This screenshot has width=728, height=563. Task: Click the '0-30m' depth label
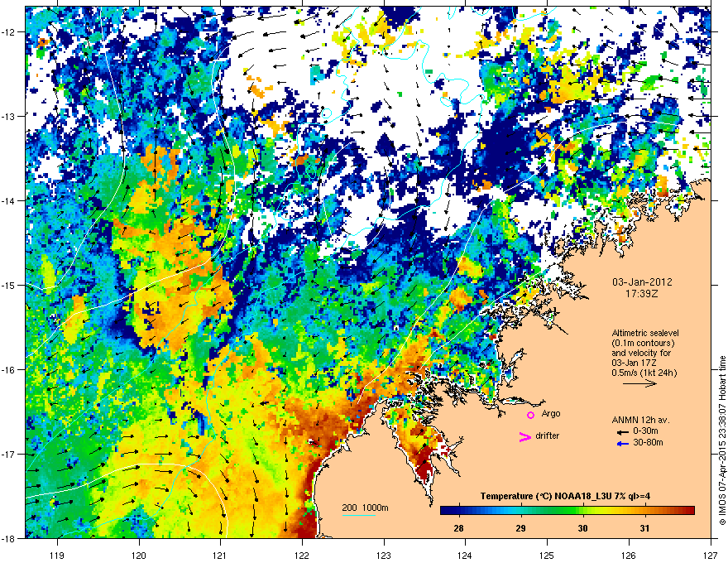(645, 431)
